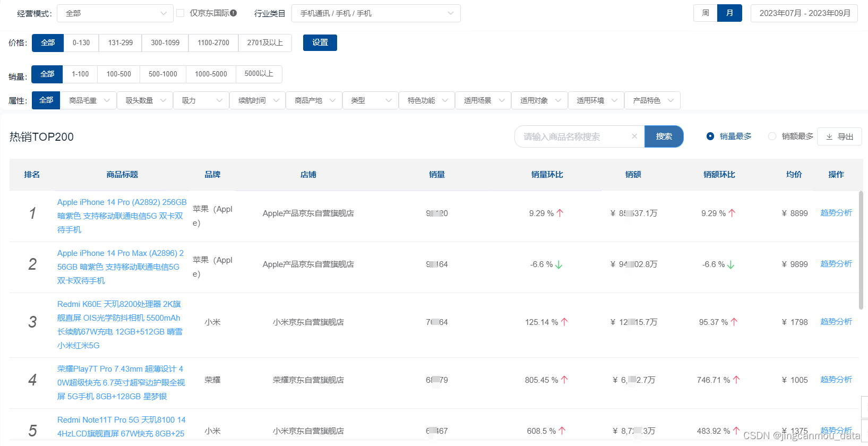Click the 销额环比 column header

pos(719,175)
